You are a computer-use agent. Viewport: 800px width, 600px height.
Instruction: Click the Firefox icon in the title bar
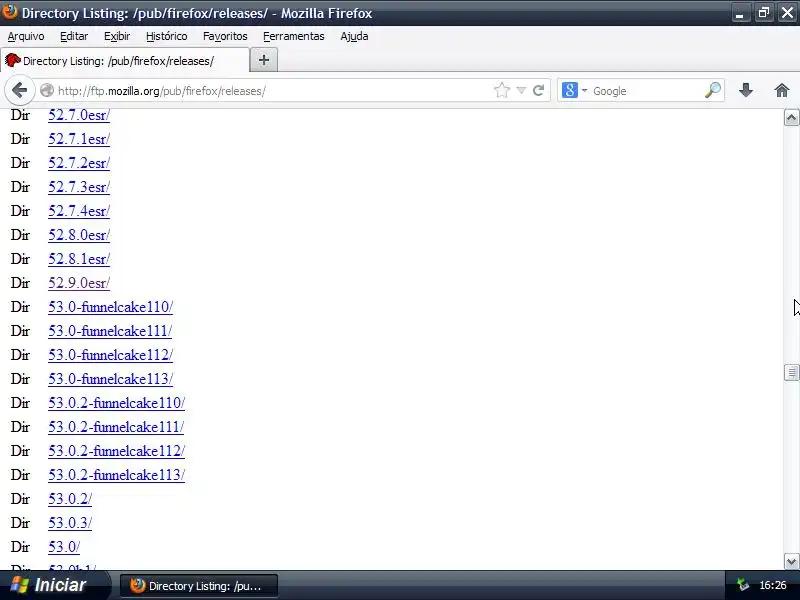point(10,12)
